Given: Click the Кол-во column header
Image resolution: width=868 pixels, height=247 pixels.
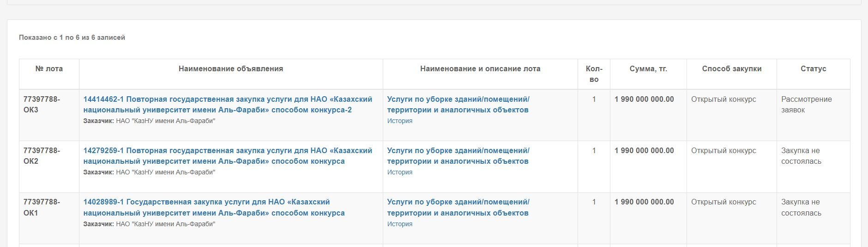Looking at the screenshot, I should click(594, 74).
